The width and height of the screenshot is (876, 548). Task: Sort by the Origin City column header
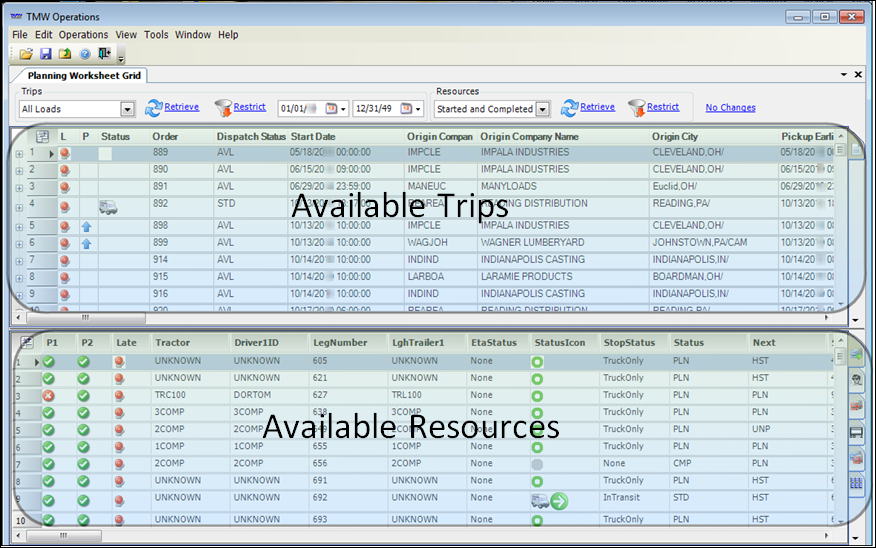675,136
